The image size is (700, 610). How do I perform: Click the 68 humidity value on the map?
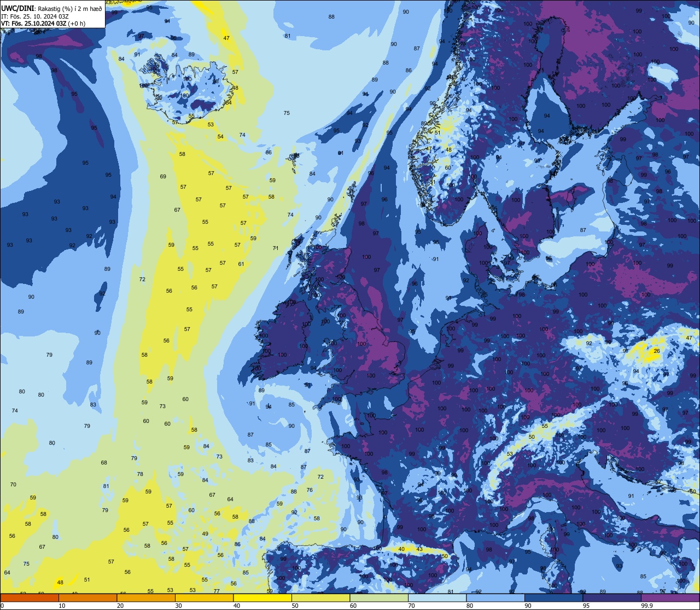point(104,463)
